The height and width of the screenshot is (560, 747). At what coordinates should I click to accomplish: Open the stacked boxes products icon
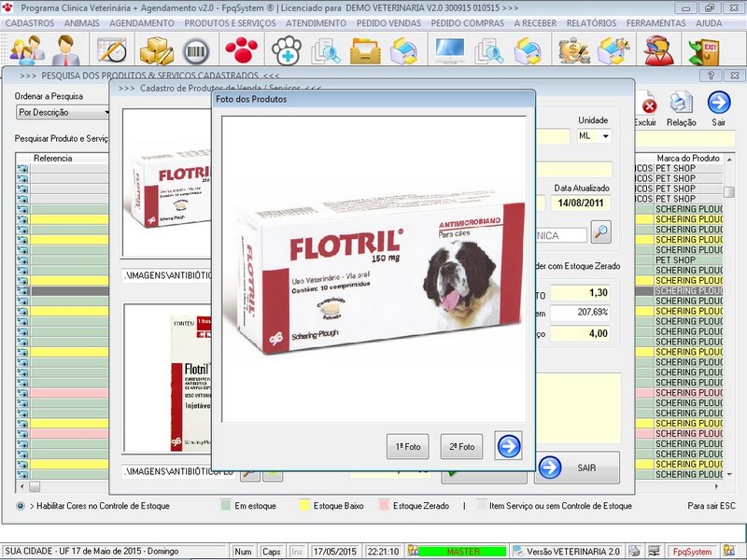click(x=156, y=50)
